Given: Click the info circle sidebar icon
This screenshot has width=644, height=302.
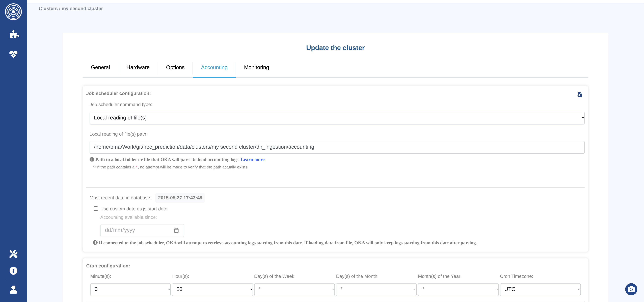Looking at the screenshot, I should 13,271.
